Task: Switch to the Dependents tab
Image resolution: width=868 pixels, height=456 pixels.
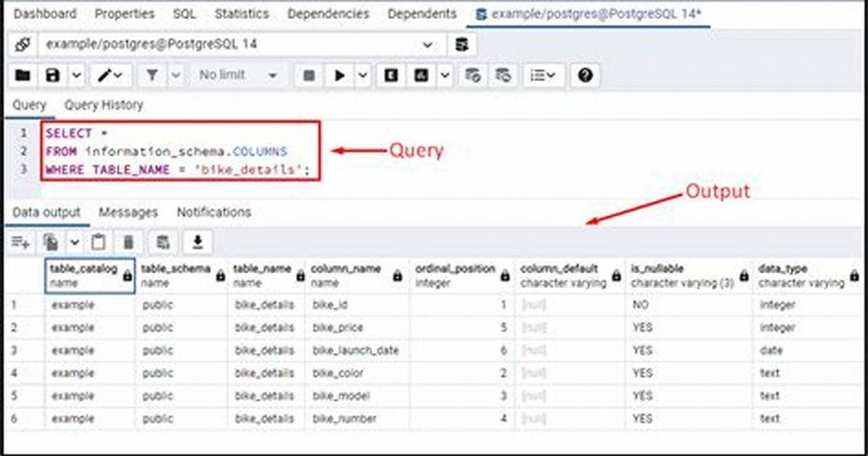Action: tap(422, 14)
